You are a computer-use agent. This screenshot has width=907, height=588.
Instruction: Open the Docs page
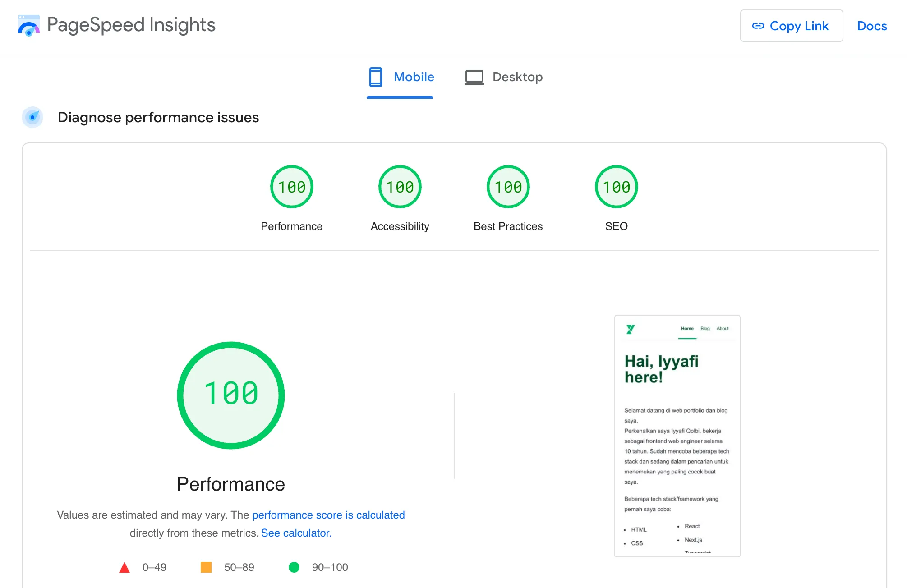point(871,26)
